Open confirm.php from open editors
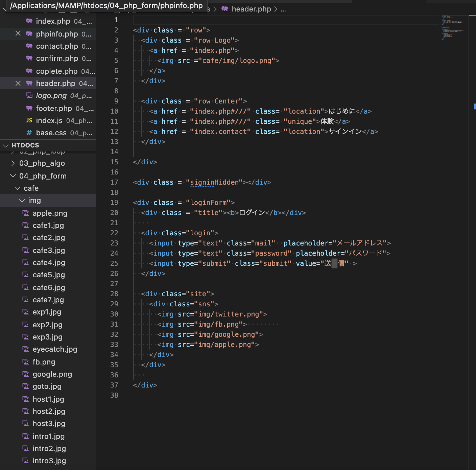 click(x=57, y=58)
